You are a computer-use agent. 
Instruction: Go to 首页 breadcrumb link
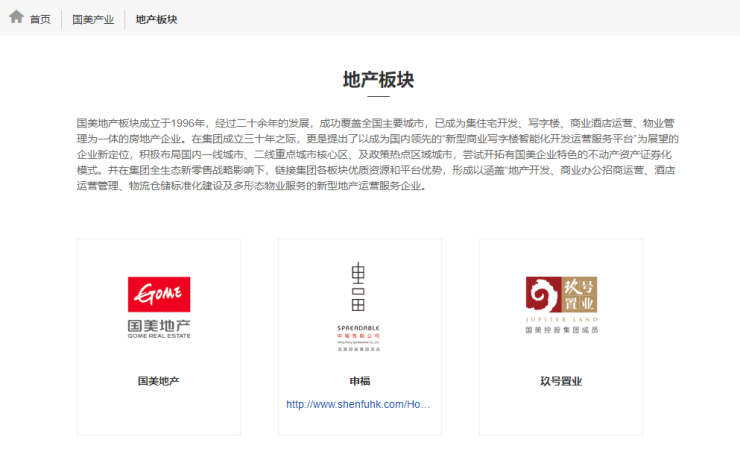pyautogui.click(x=40, y=19)
